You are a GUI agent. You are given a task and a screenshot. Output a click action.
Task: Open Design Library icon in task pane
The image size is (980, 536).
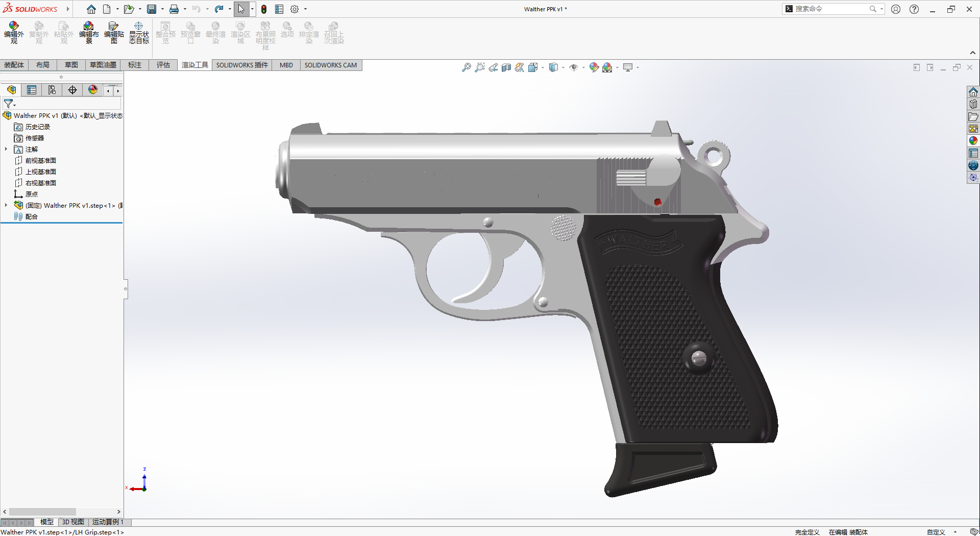click(x=973, y=104)
